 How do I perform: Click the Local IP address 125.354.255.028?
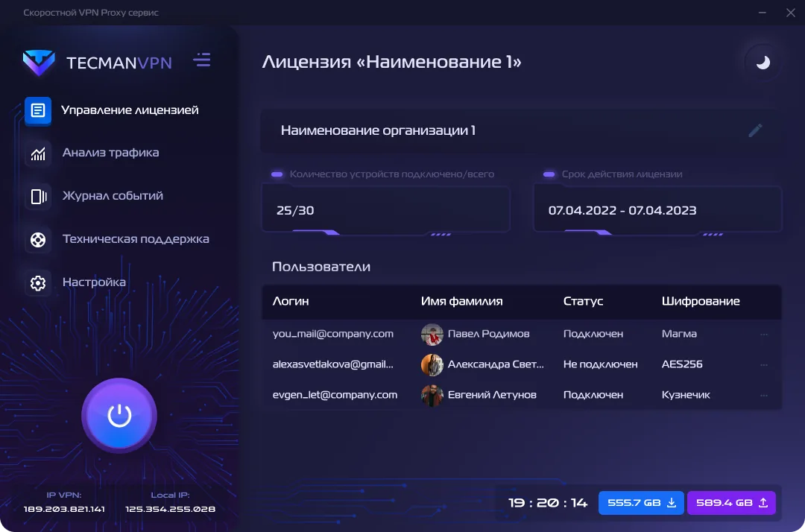coord(171,509)
